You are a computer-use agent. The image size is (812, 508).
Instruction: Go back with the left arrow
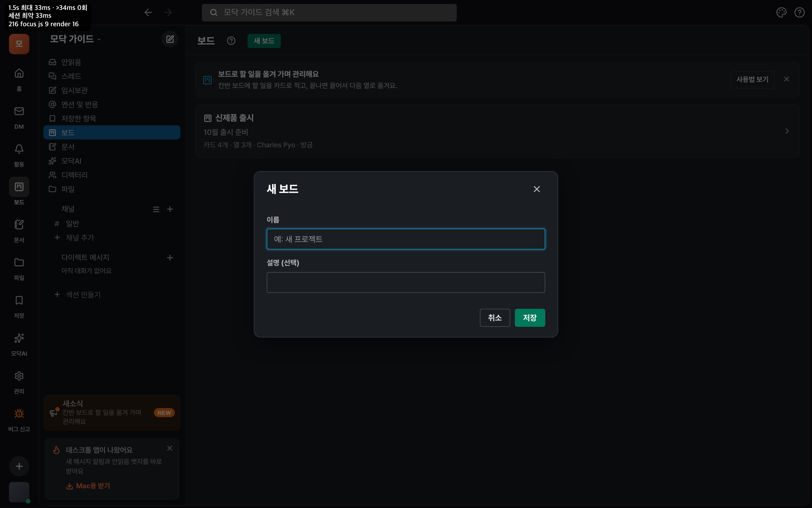coord(148,12)
